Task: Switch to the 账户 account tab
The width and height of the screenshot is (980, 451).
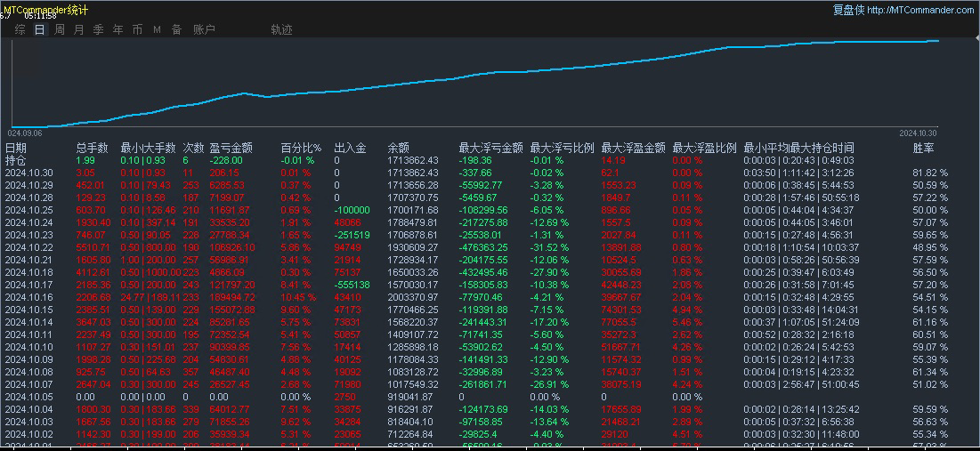Action: (x=205, y=29)
